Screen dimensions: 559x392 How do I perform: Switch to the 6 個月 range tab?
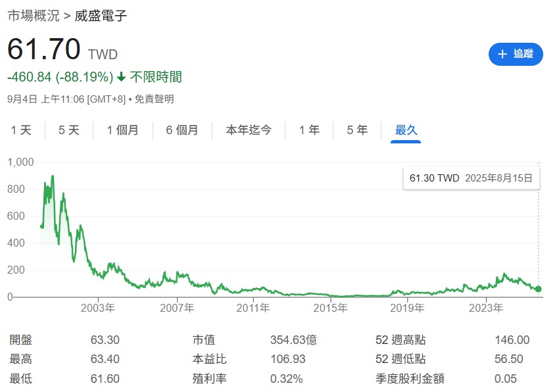[182, 130]
